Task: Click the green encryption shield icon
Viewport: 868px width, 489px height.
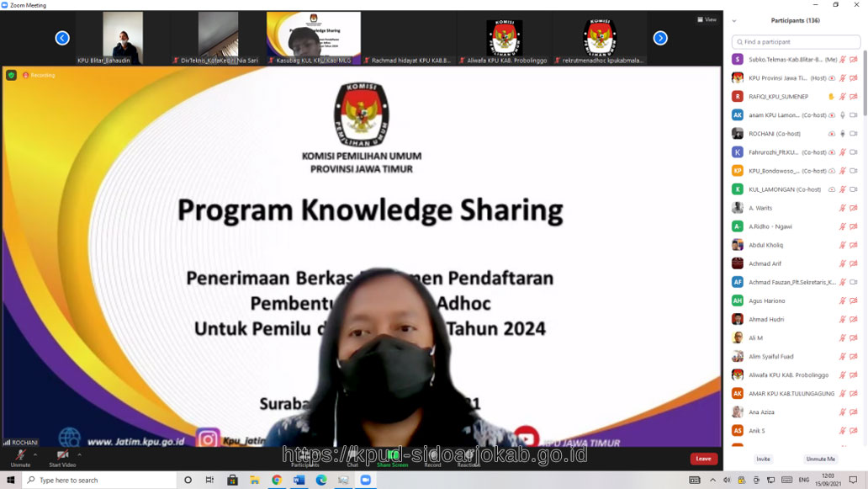Action: (x=11, y=75)
